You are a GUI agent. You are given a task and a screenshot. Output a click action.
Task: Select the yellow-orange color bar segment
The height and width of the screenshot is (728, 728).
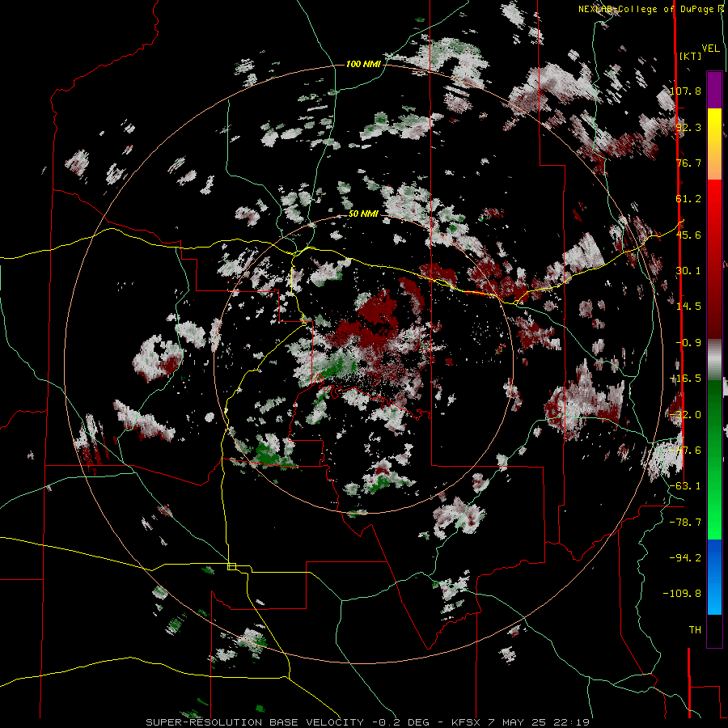(714, 144)
